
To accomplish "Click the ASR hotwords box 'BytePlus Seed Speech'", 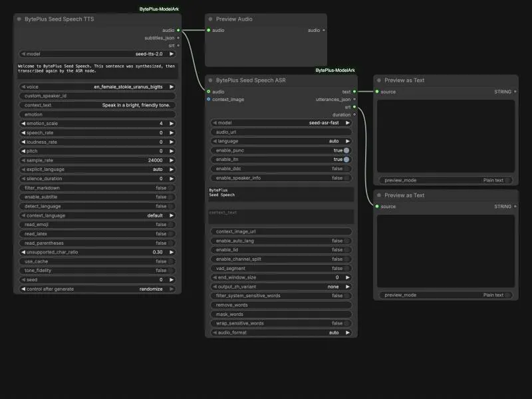I will pos(281,194).
